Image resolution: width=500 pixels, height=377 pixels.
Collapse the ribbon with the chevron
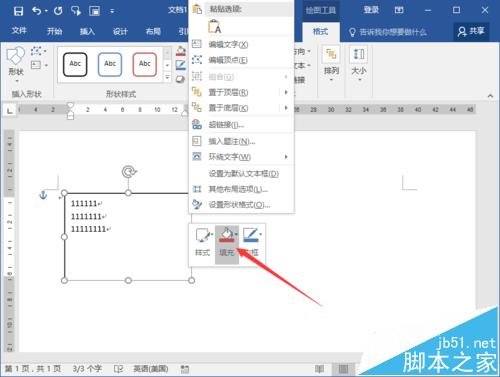click(490, 96)
